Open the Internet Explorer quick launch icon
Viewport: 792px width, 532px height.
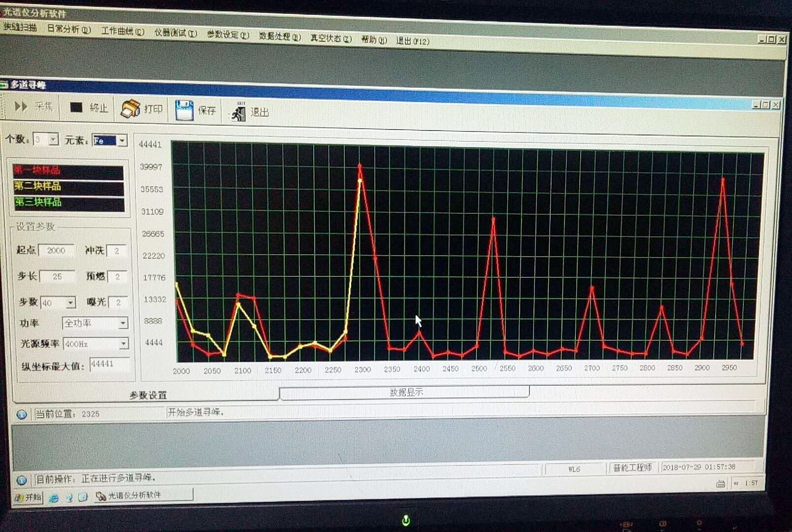[x=54, y=498]
